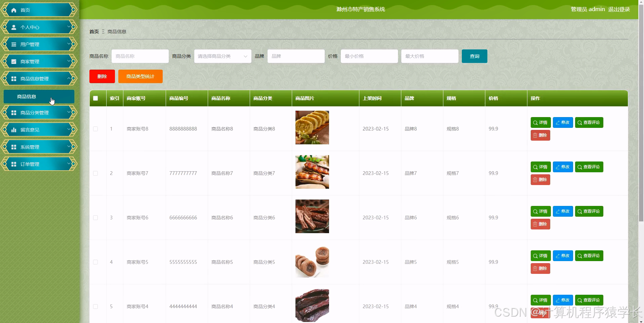Expand 系统管理 using its chevron
The height and width of the screenshot is (323, 644).
coord(69,146)
